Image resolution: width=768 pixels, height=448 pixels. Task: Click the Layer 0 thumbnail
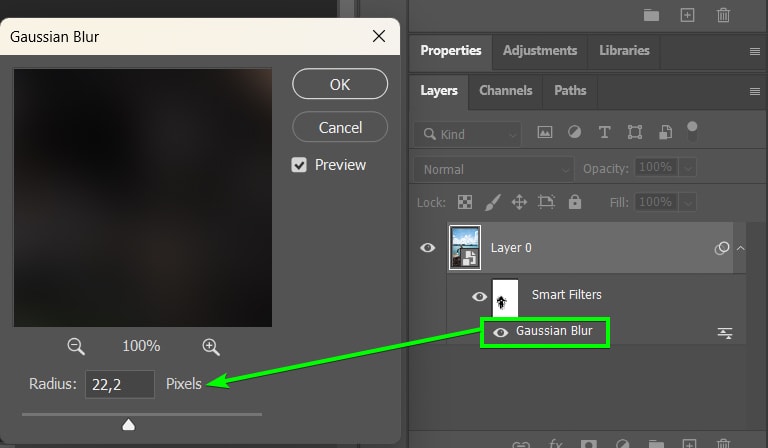465,248
